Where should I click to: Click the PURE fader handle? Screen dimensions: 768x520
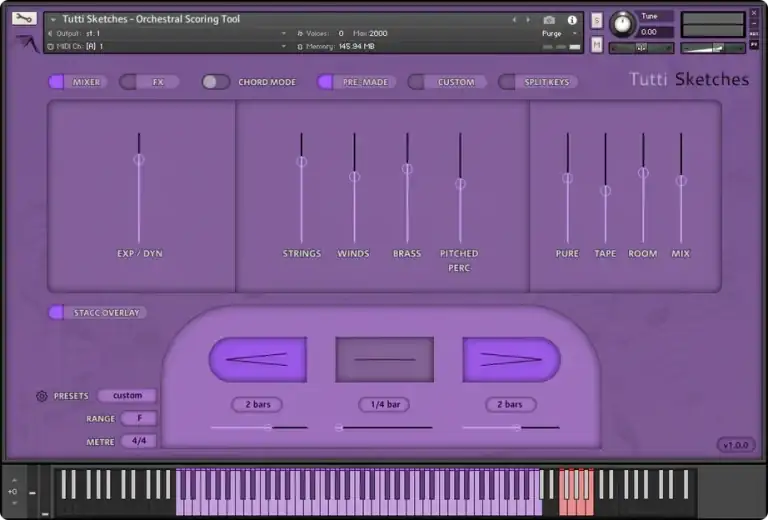click(x=568, y=178)
